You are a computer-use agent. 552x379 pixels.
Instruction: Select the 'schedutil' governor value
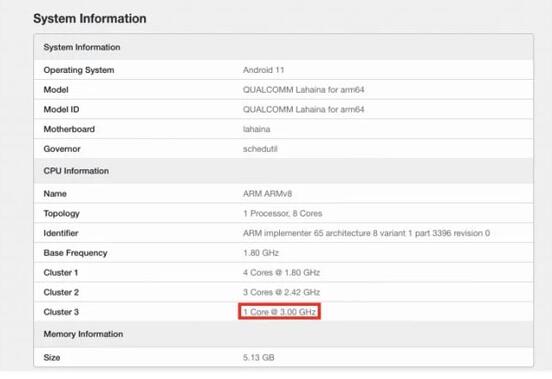click(260, 149)
